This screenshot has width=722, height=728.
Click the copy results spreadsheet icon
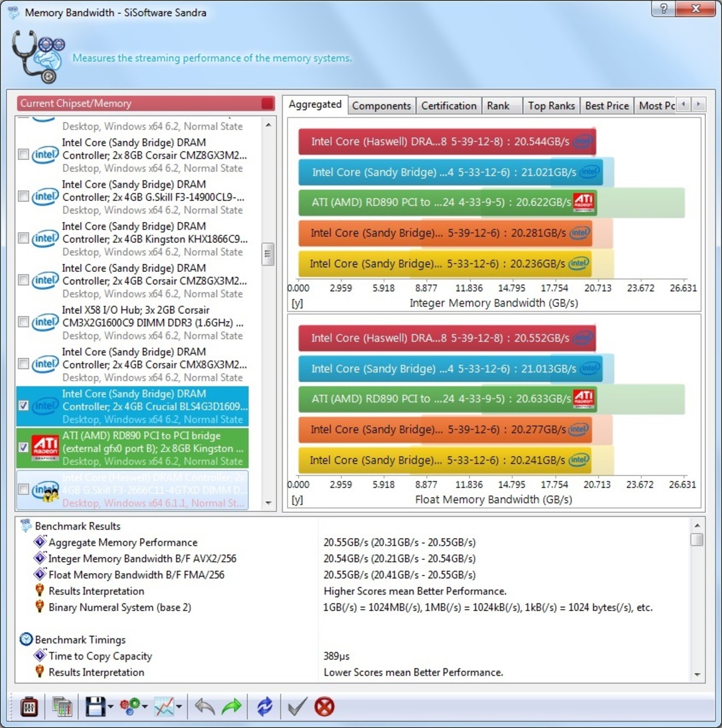[62, 707]
